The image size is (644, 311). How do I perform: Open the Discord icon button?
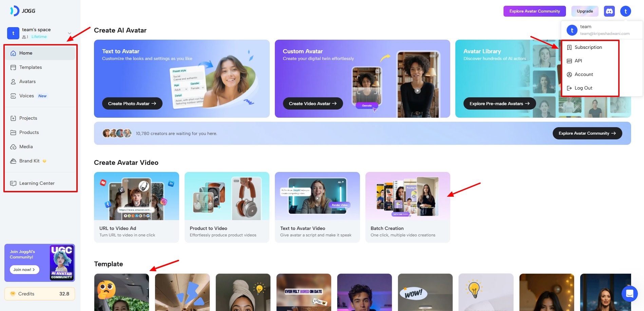pyautogui.click(x=609, y=11)
